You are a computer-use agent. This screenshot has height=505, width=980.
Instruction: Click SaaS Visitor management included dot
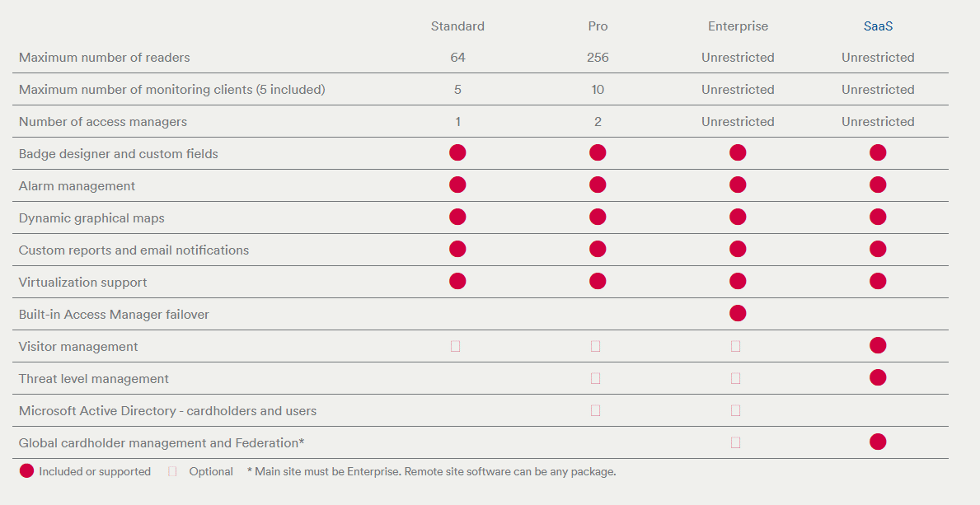coord(878,345)
